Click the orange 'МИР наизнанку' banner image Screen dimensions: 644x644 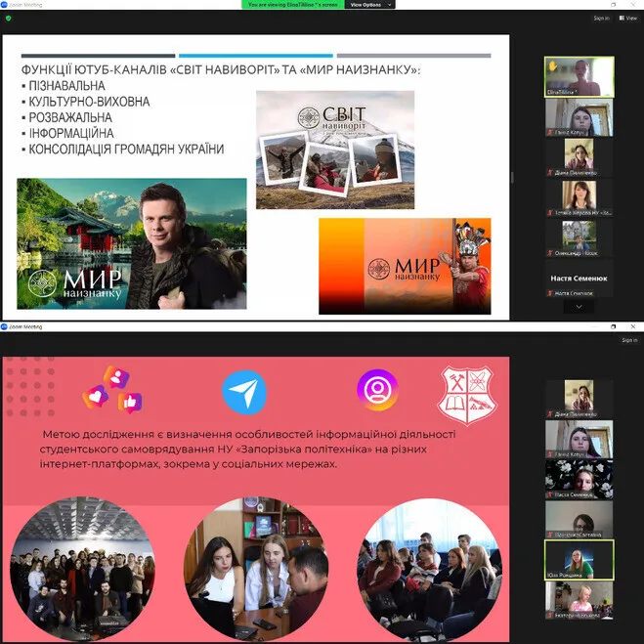(x=405, y=266)
